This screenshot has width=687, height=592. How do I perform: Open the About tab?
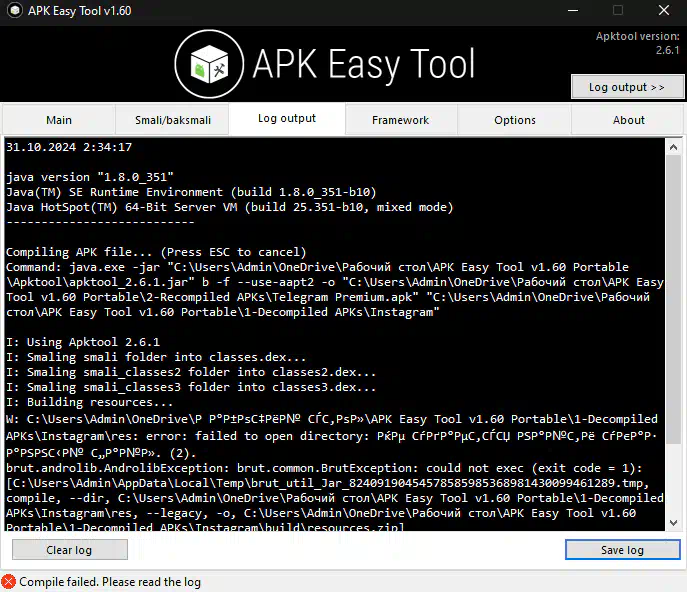pyautogui.click(x=628, y=120)
